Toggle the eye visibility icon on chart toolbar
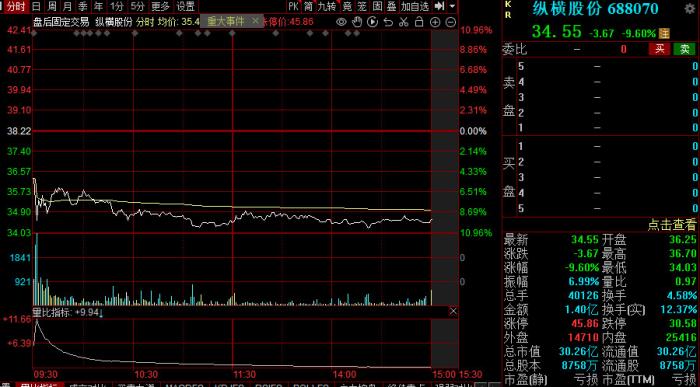Screen dimensions: 700x387 click(341, 21)
